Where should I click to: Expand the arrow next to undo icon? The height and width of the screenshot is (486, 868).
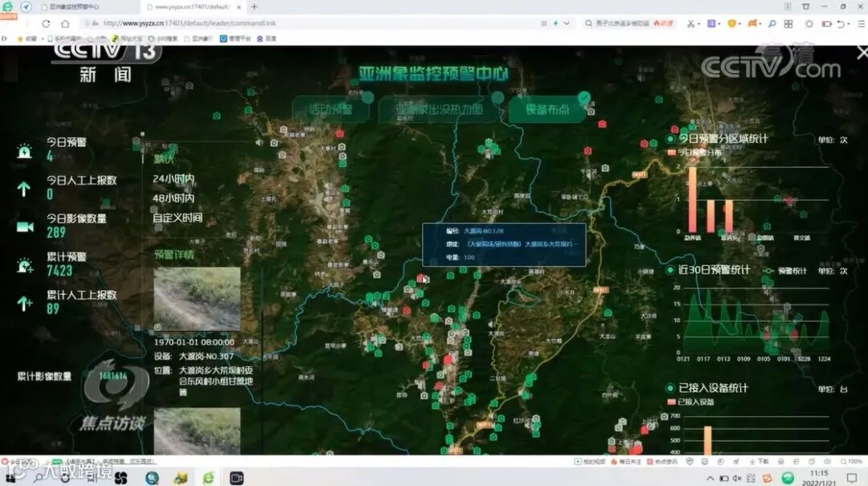pyautogui.click(x=850, y=24)
